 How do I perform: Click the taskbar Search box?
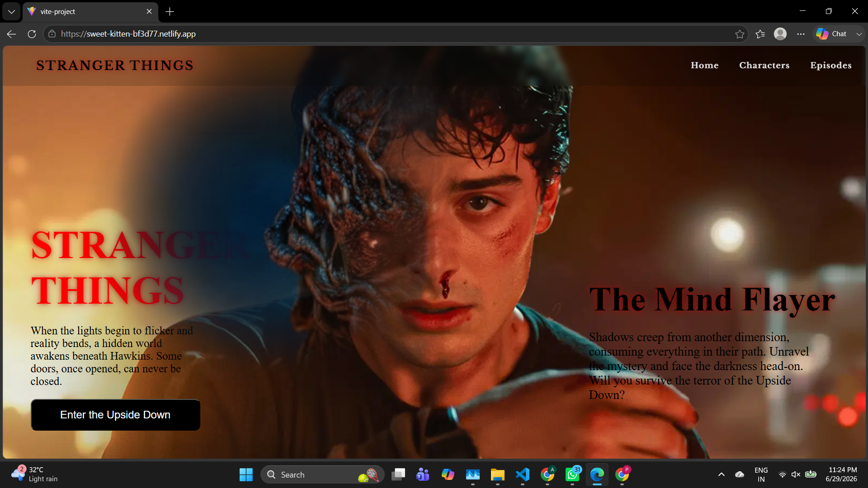point(322,474)
